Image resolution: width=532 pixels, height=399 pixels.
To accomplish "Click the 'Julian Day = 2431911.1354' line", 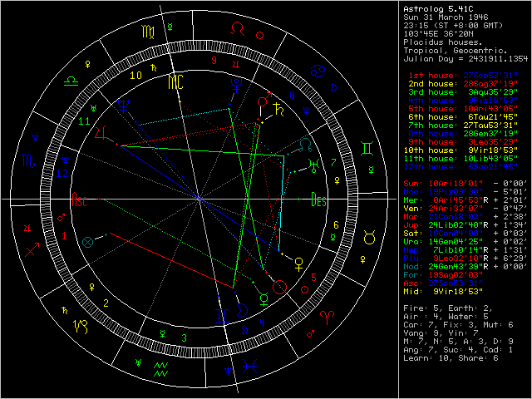I will click(465, 59).
